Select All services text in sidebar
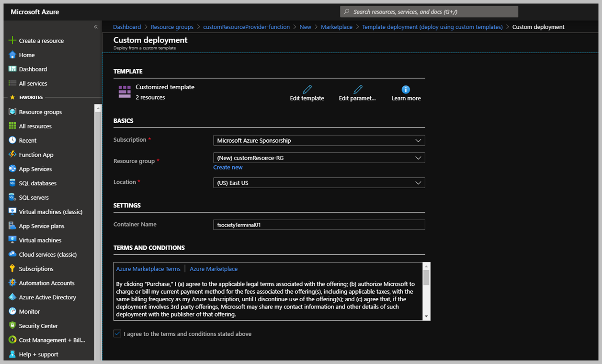The height and width of the screenshot is (364, 602). (33, 83)
